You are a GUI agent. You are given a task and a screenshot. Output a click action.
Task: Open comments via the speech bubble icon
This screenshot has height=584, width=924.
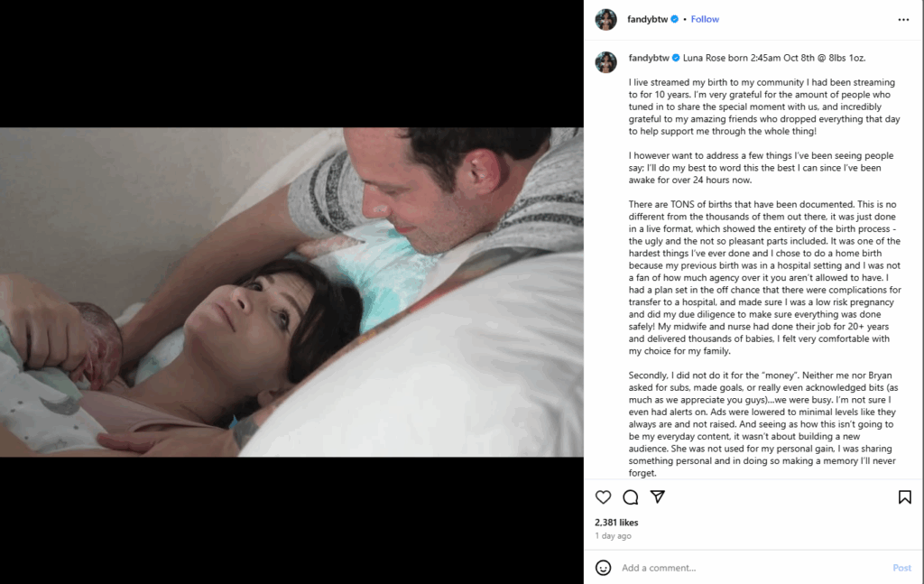click(630, 497)
